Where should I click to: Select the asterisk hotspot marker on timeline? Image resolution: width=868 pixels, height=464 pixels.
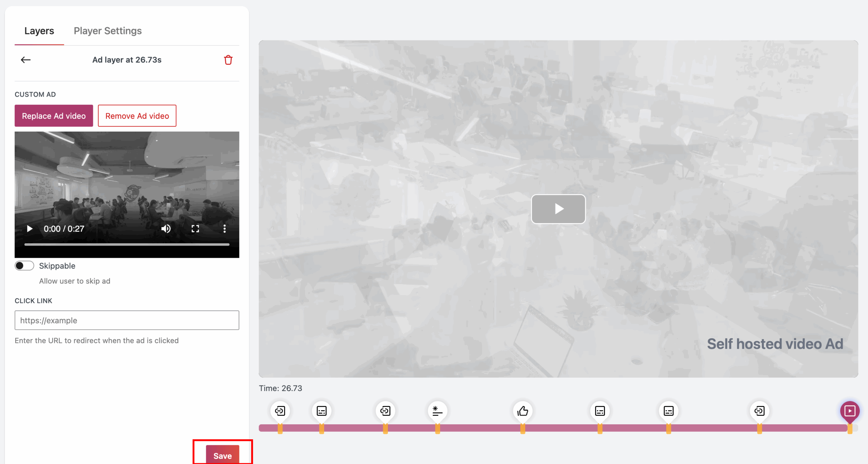point(437,411)
